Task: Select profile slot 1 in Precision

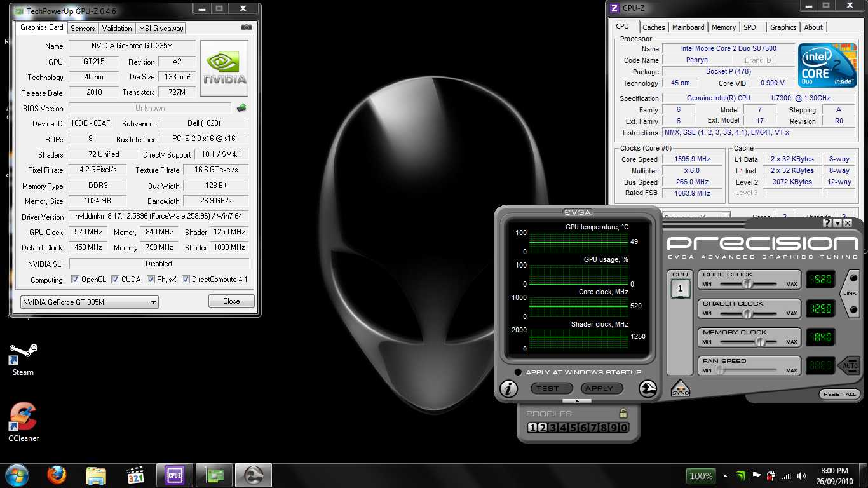Action: pyautogui.click(x=532, y=428)
